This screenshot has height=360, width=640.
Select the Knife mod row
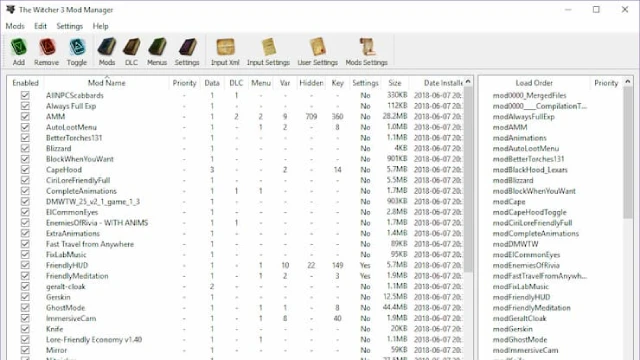(235, 329)
